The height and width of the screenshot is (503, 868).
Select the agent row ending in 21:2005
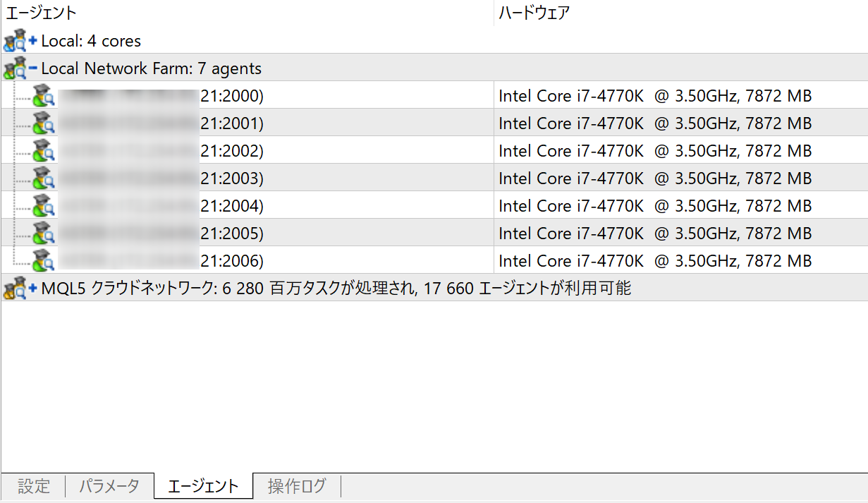[x=232, y=234]
